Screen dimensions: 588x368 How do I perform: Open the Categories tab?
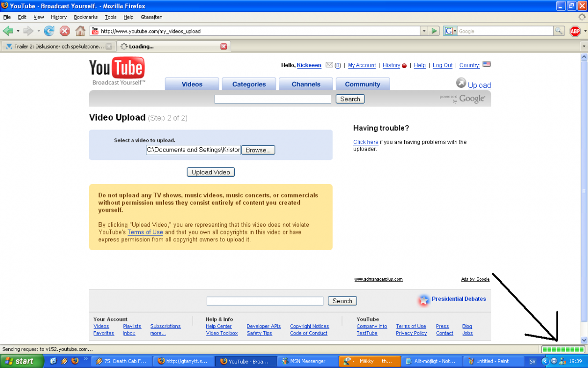coord(249,84)
